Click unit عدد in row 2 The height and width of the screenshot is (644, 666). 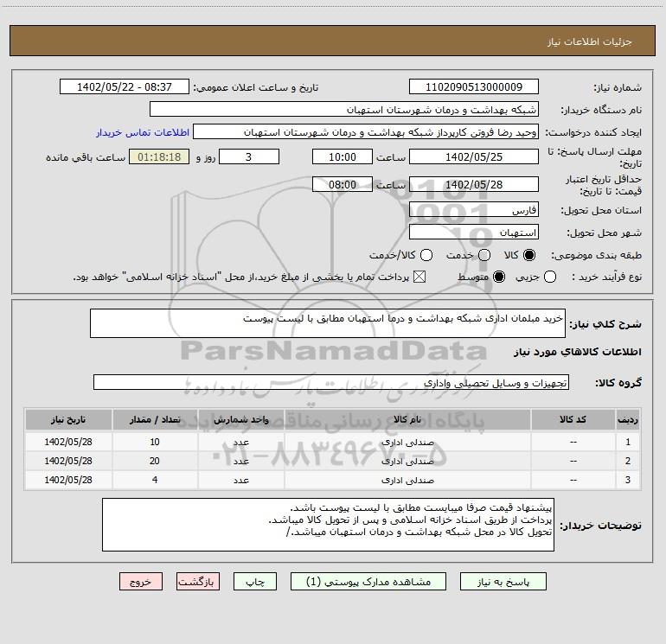pos(240,462)
